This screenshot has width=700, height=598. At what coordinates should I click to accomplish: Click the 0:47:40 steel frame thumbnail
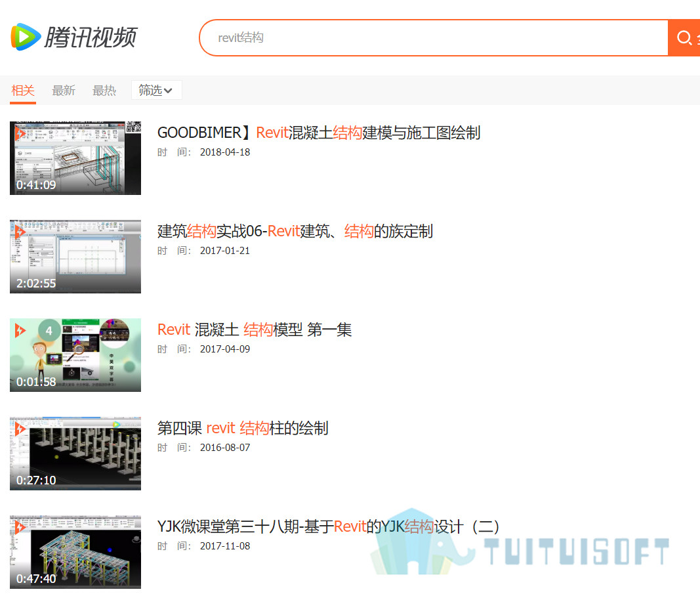coord(75,552)
